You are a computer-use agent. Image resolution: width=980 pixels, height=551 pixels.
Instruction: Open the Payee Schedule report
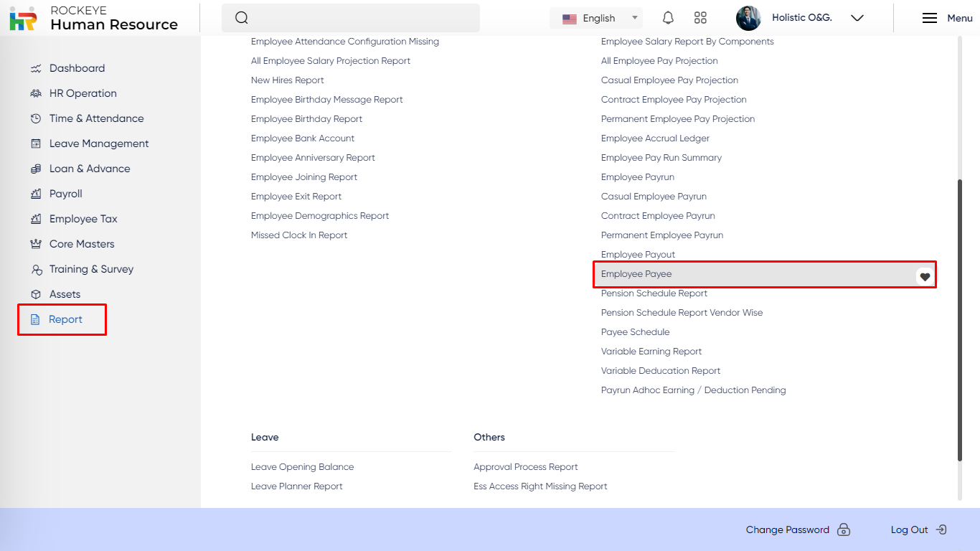click(636, 332)
